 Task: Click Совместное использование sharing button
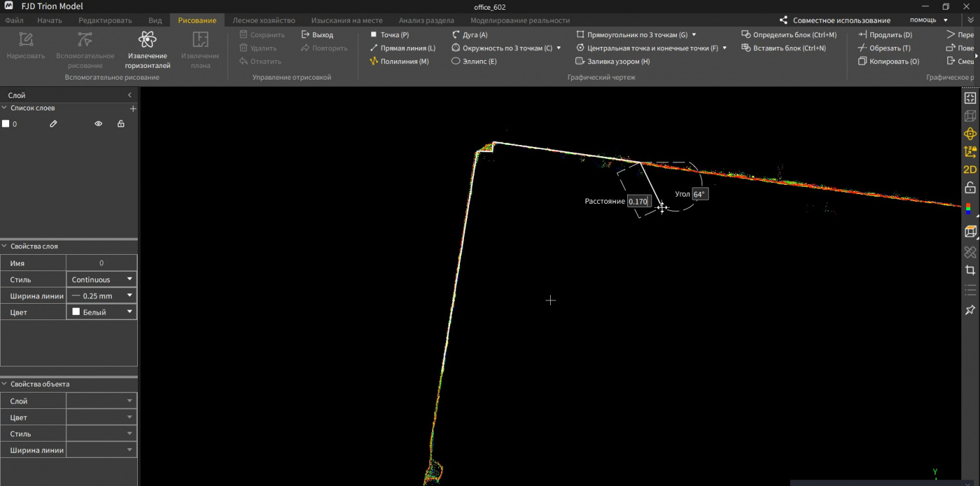(x=841, y=20)
